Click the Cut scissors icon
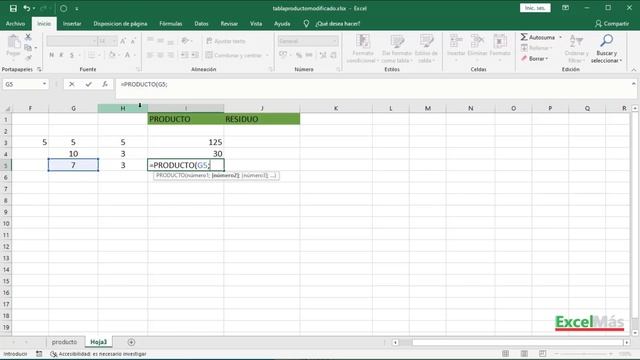Screen dimensions: 640x360 coord(28,37)
